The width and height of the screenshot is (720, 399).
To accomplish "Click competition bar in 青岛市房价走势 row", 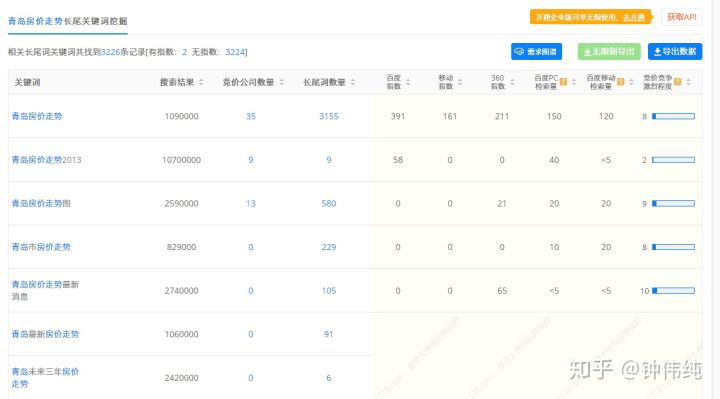I will click(x=673, y=247).
